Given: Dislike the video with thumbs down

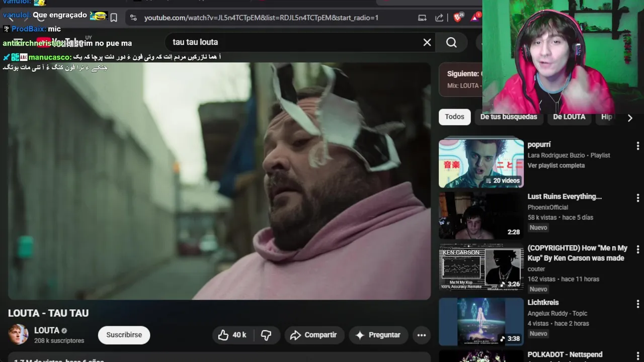Looking at the screenshot, I should [266, 335].
